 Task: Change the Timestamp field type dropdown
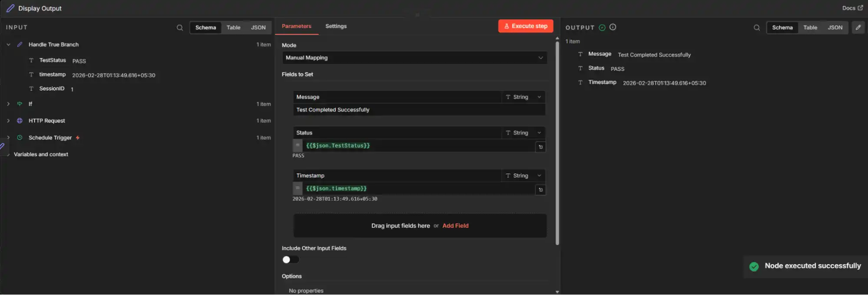[x=523, y=176]
